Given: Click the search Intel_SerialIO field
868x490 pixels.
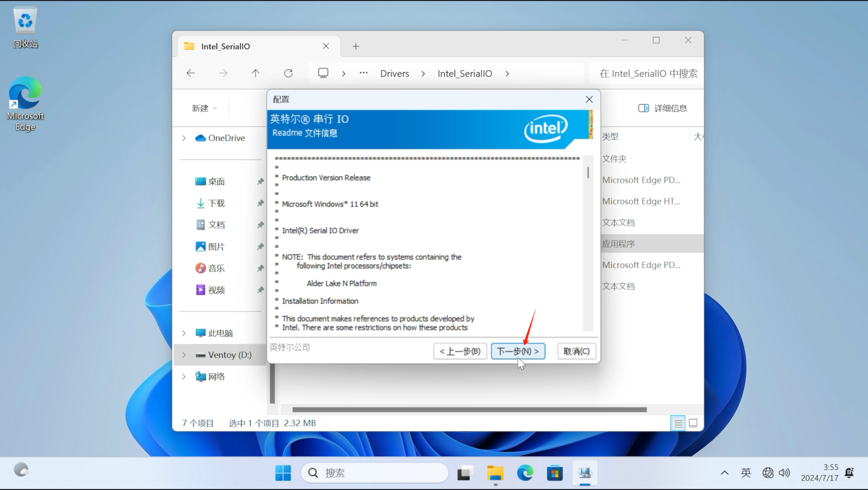Looking at the screenshot, I should pyautogui.click(x=646, y=74).
